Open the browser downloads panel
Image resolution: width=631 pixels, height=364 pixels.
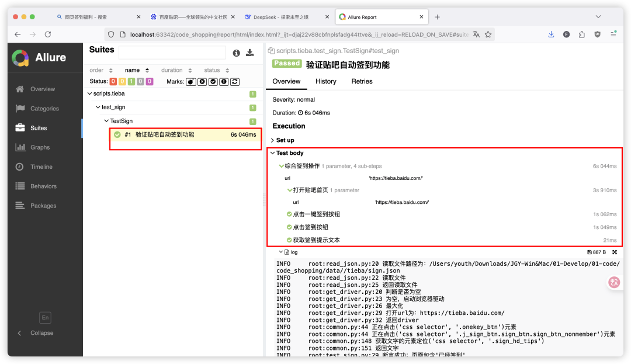pyautogui.click(x=551, y=34)
